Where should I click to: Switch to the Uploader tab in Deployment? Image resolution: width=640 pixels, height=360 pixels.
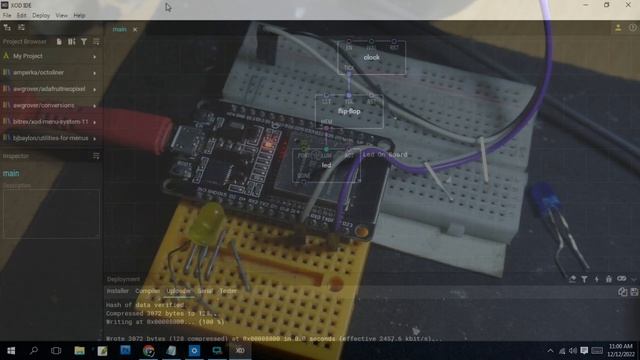tap(178, 291)
